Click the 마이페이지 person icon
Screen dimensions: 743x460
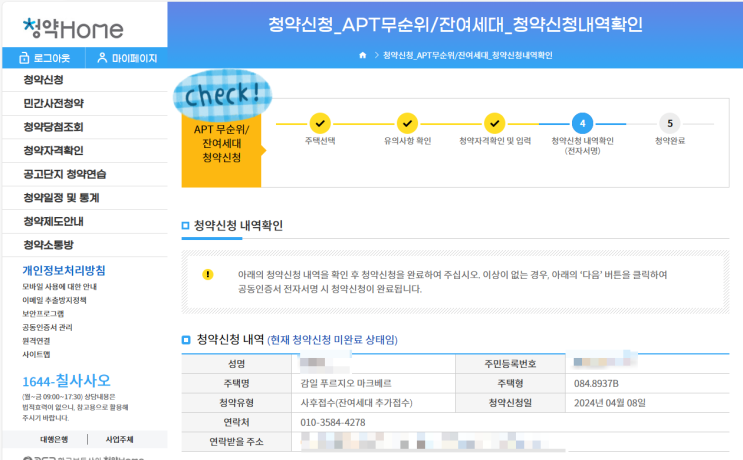point(102,58)
